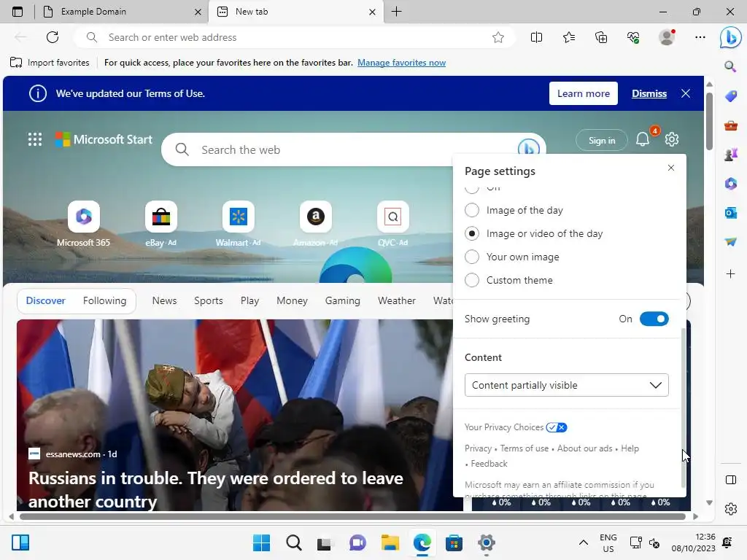Switch to Example Domain browser tab

(x=122, y=12)
